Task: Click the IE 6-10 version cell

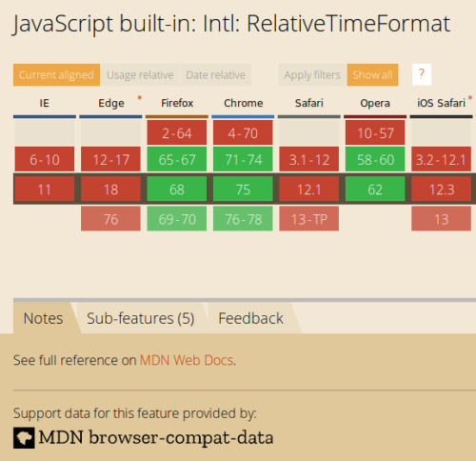Action: 45,159
